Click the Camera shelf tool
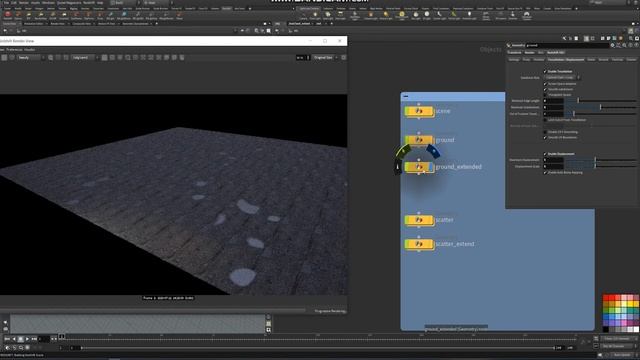This screenshot has width=640, height=360. [303, 15]
